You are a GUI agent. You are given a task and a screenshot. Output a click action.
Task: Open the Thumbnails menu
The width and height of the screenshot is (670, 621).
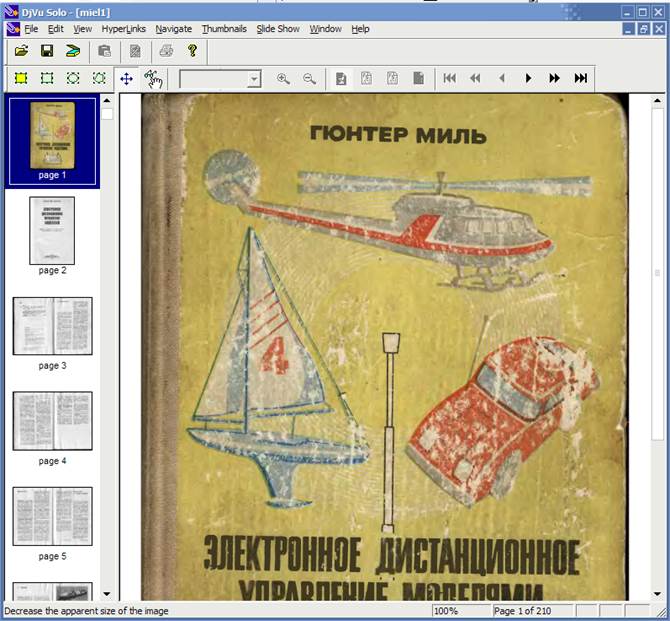coord(224,29)
